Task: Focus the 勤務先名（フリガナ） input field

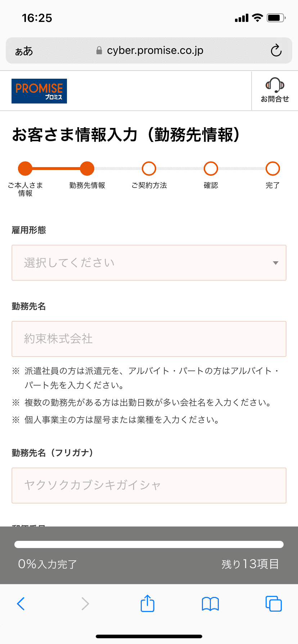Action: (x=149, y=486)
